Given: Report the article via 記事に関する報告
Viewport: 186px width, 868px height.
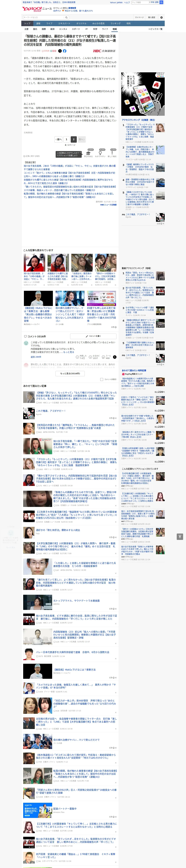Looking at the screenshot, I should (32, 156).
